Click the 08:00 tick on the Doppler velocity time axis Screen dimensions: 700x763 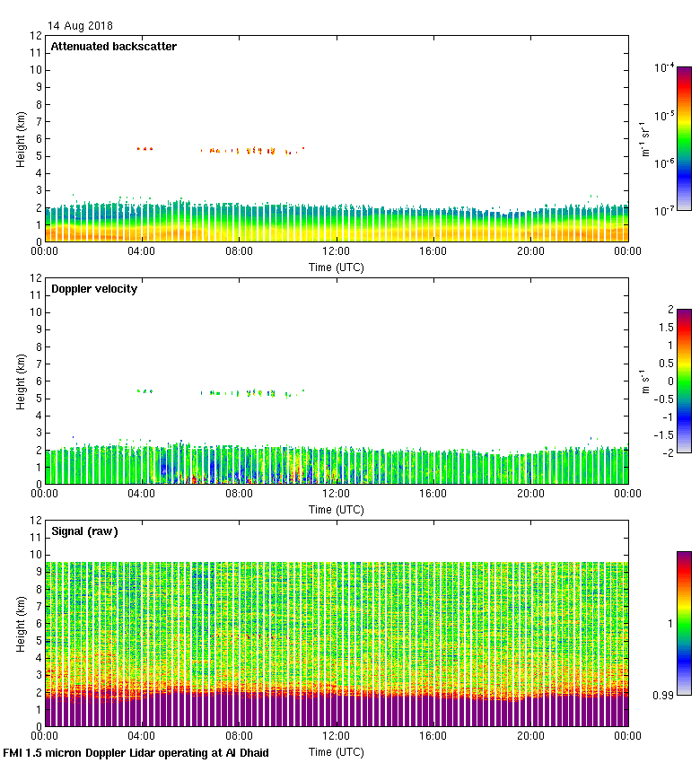(x=240, y=495)
